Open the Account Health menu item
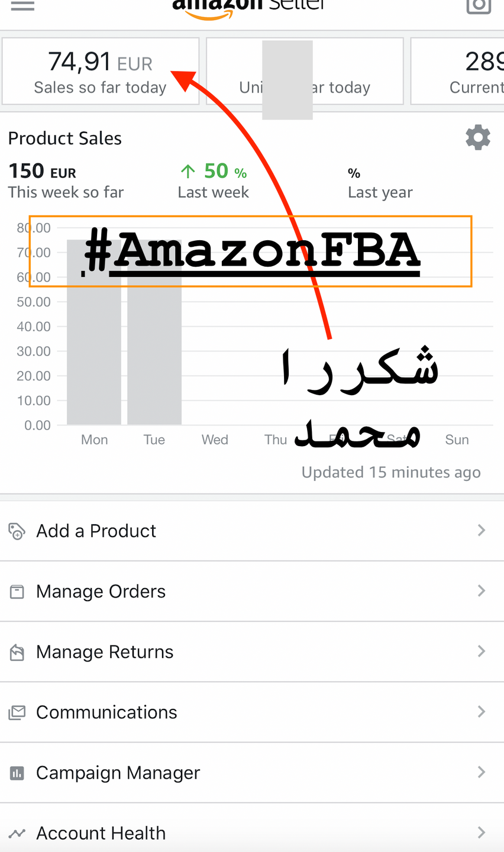504x852 pixels. point(101,833)
